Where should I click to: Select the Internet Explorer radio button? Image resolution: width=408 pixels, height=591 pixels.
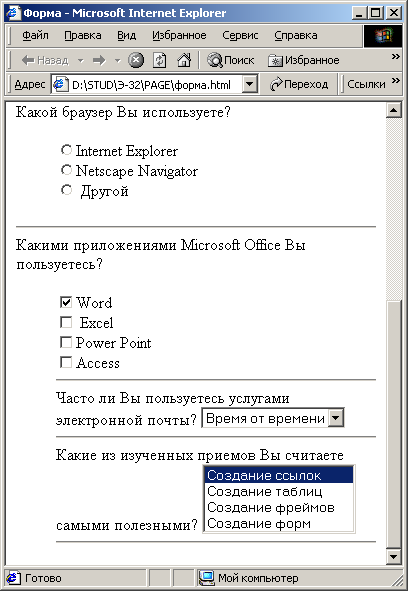(x=66, y=150)
